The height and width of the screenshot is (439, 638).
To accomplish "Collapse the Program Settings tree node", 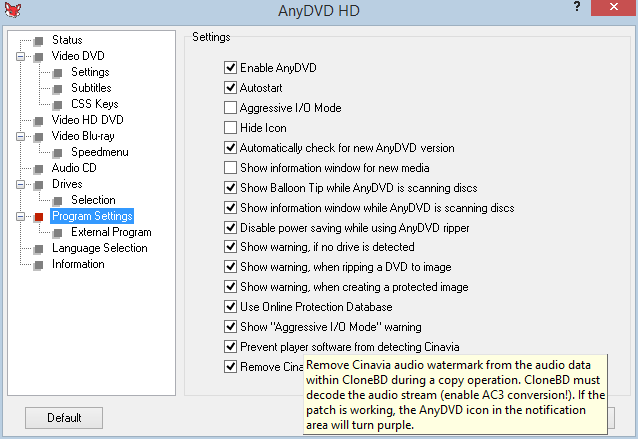I will (20, 216).
